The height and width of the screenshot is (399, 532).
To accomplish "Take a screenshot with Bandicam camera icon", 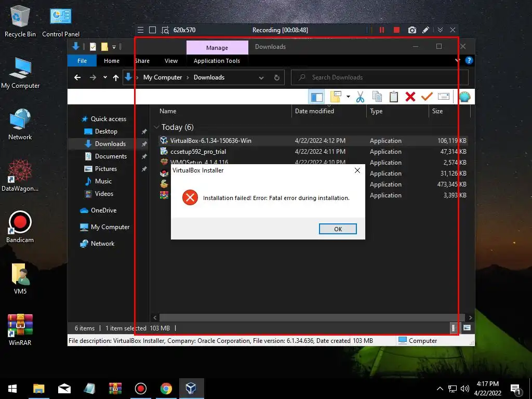I will [x=412, y=30].
